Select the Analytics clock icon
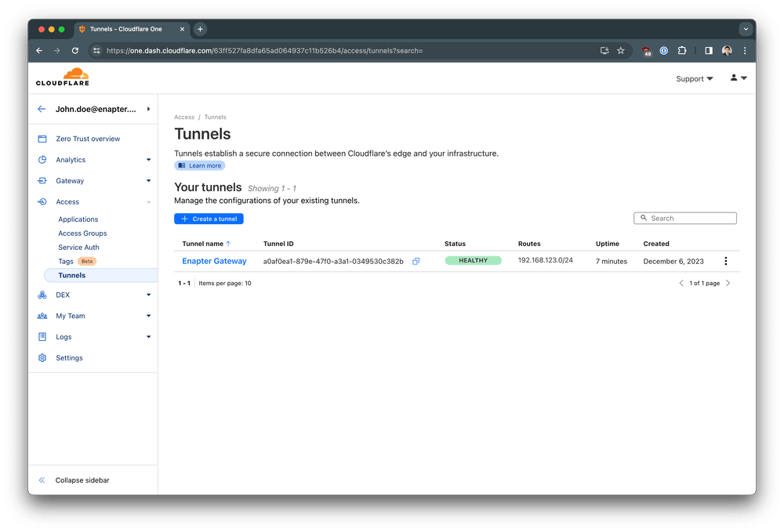 pos(42,160)
